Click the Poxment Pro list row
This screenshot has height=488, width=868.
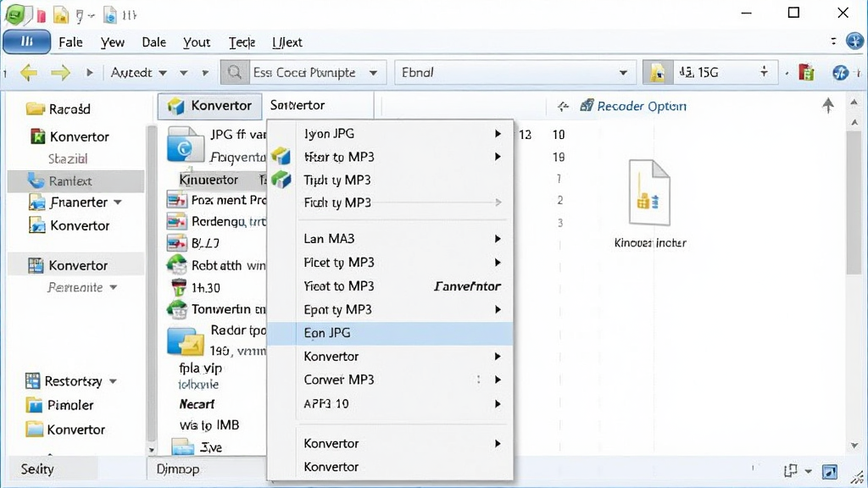coord(216,200)
